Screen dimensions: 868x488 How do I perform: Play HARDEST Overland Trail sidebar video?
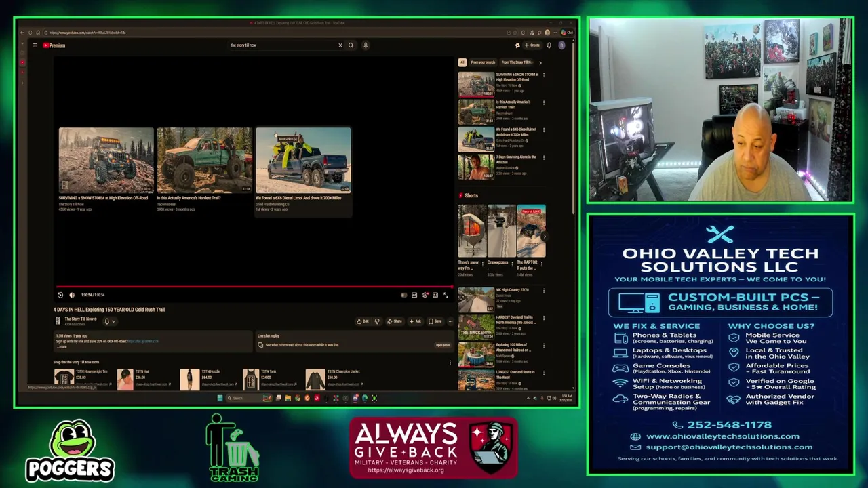(x=476, y=327)
